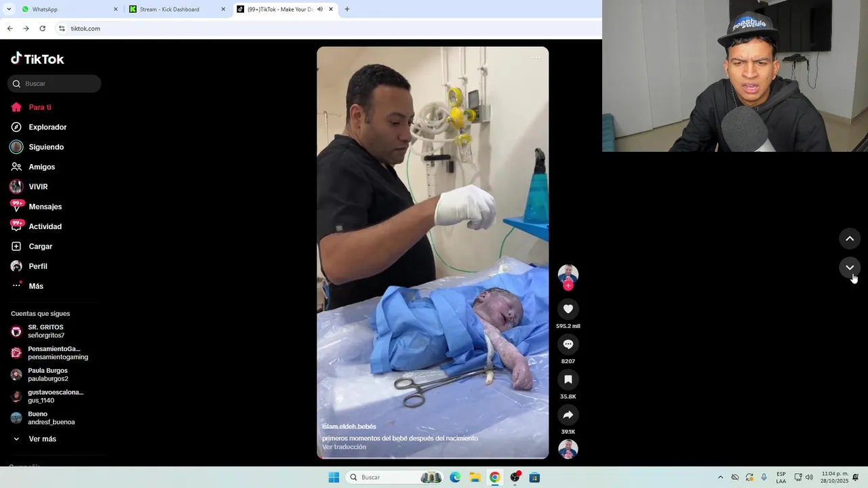Image resolution: width=868 pixels, height=488 pixels.
Task: Click microphone icon in system tray
Action: 764,477
